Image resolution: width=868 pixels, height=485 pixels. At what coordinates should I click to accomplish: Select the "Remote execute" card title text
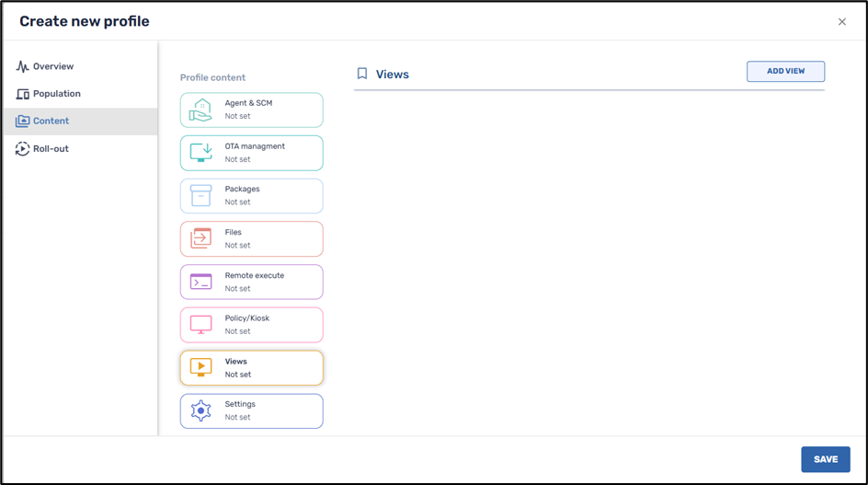[x=255, y=275]
